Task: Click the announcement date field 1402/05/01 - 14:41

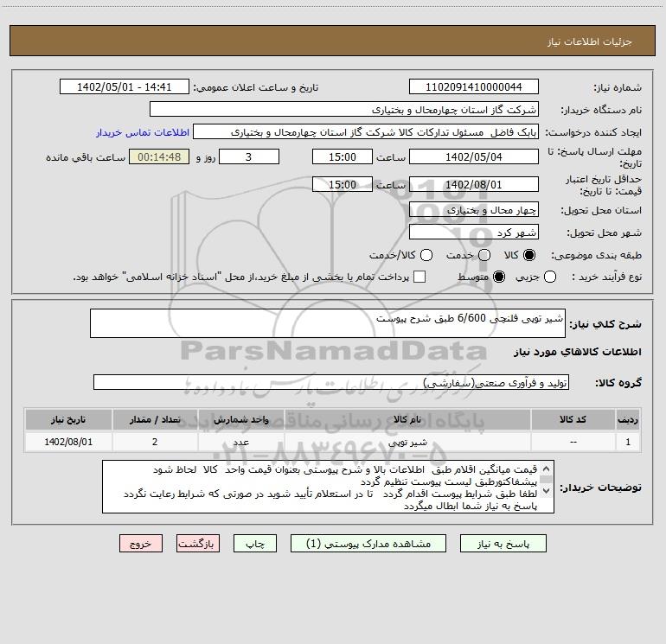Action: [x=124, y=86]
